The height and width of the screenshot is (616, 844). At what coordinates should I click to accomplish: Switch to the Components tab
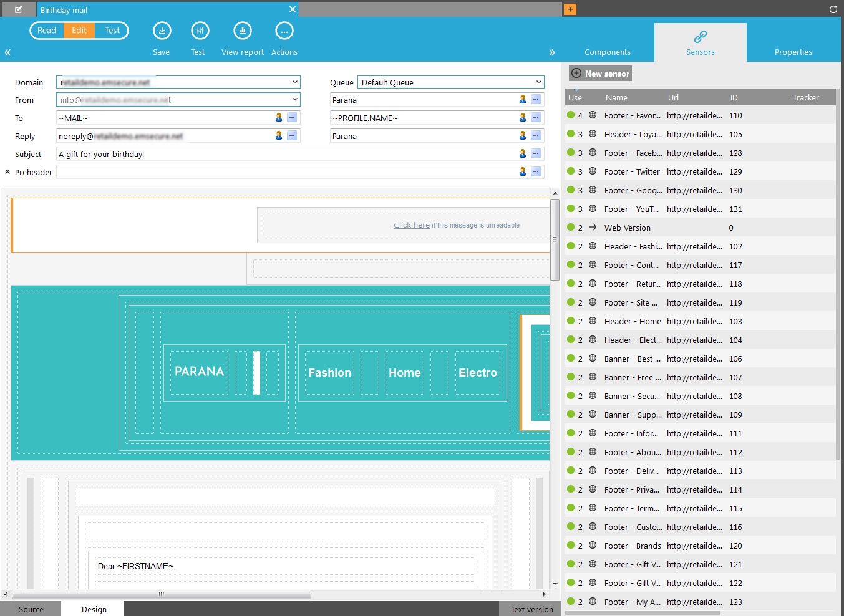point(607,52)
